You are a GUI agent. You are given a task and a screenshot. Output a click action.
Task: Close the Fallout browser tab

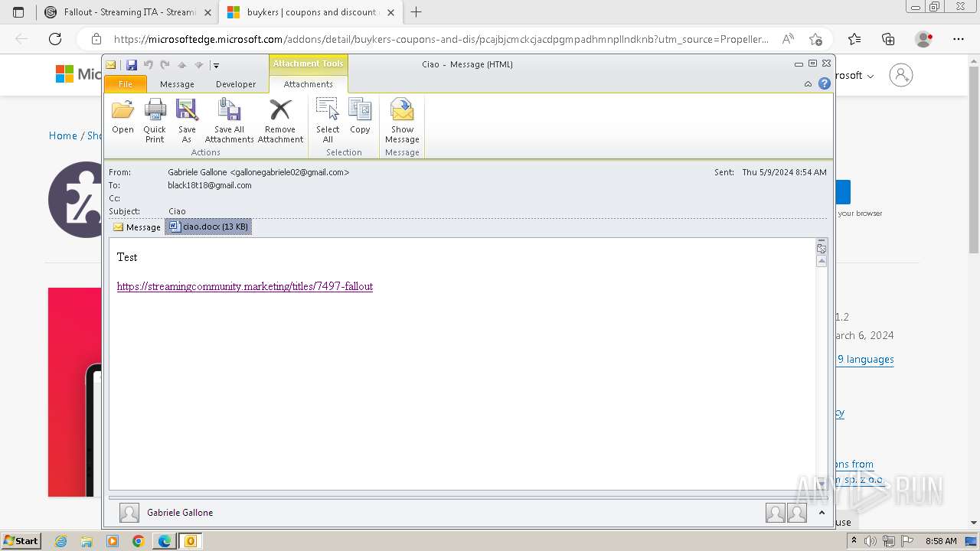[207, 12]
